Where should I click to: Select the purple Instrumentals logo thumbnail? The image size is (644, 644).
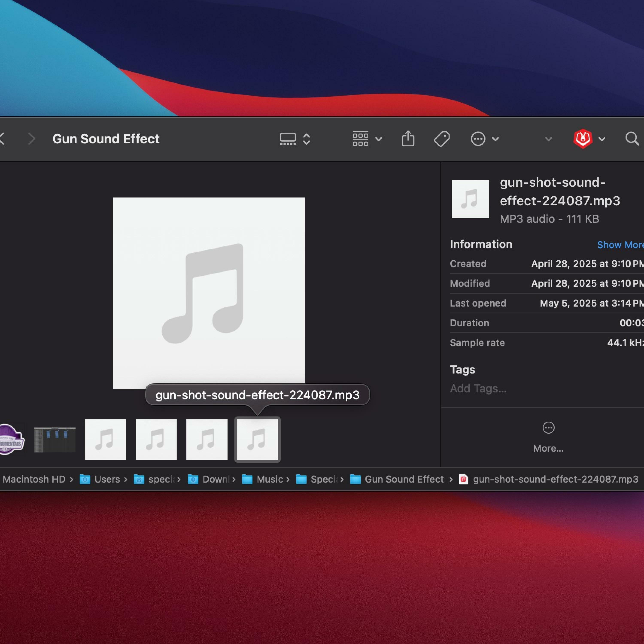[12, 439]
